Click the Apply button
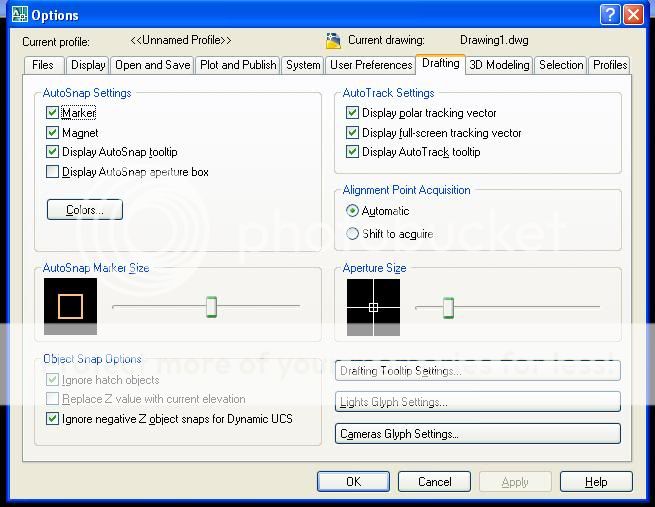Viewport: 655px width, 507px height. 515,482
